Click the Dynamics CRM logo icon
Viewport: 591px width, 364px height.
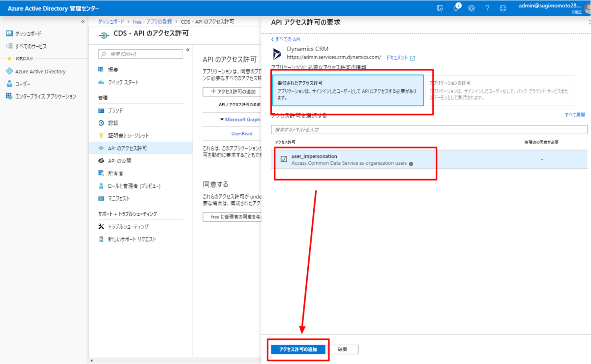pos(277,53)
